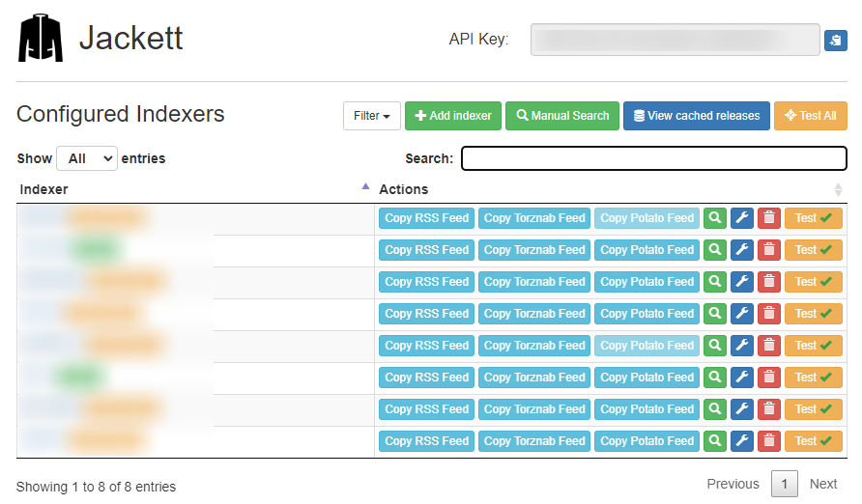Remove the third indexer with its trash icon
The height and width of the screenshot is (504, 862).
click(x=769, y=282)
